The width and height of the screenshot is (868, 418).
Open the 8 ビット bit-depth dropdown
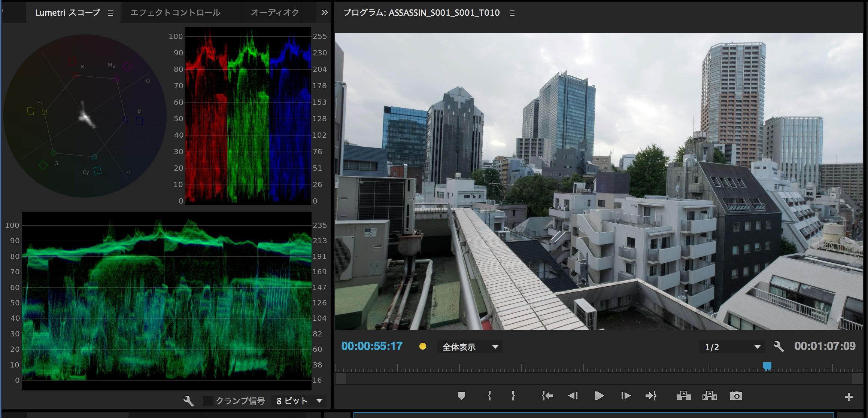(x=299, y=401)
